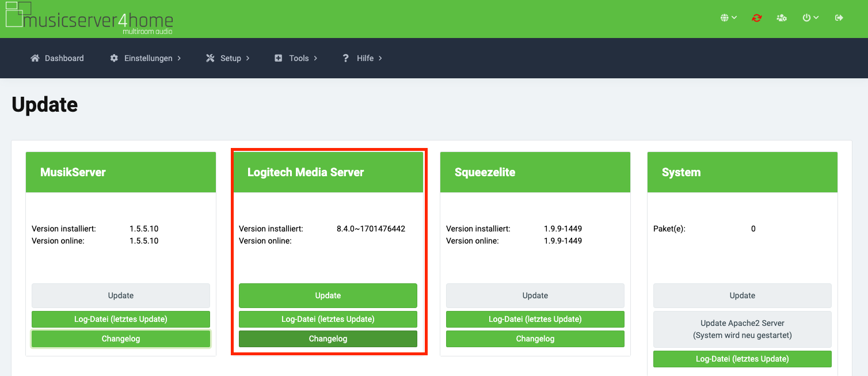Open Squeezelite Log-Datei (letztes Update)
This screenshot has height=376, width=868.
point(535,319)
